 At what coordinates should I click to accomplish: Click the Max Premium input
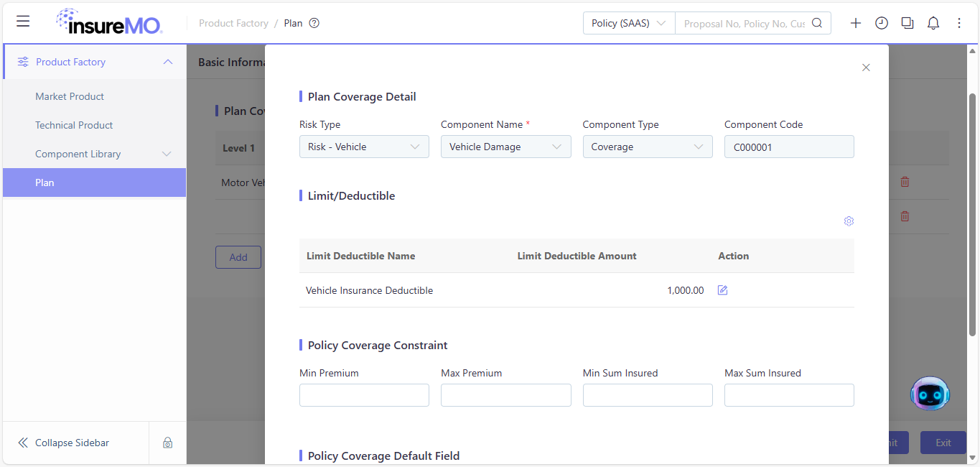click(x=506, y=395)
